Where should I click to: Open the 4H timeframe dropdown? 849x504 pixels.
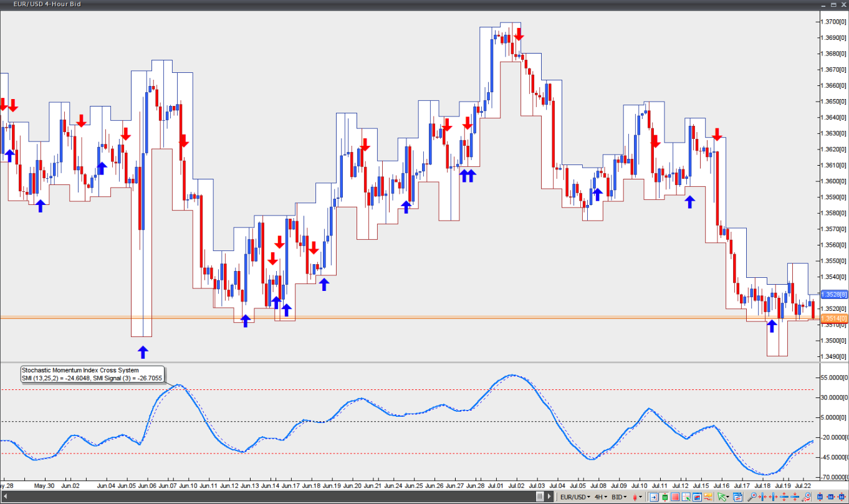(x=600, y=497)
